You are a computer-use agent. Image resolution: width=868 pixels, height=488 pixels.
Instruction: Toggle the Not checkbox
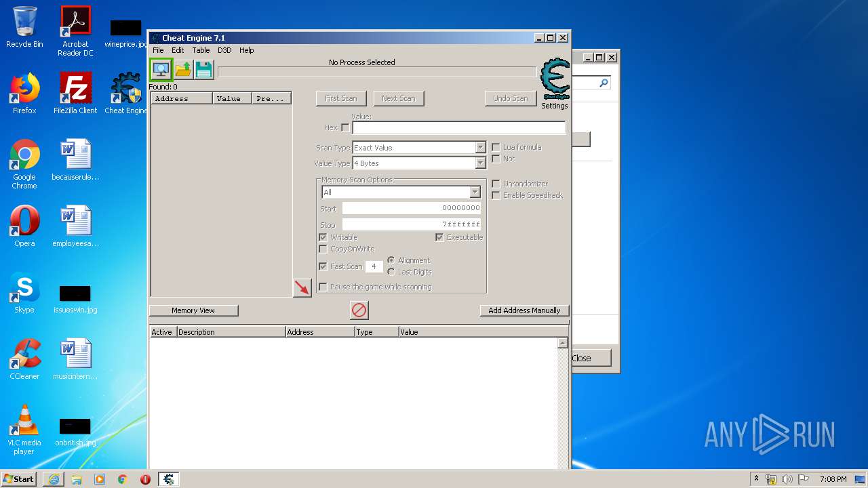496,159
